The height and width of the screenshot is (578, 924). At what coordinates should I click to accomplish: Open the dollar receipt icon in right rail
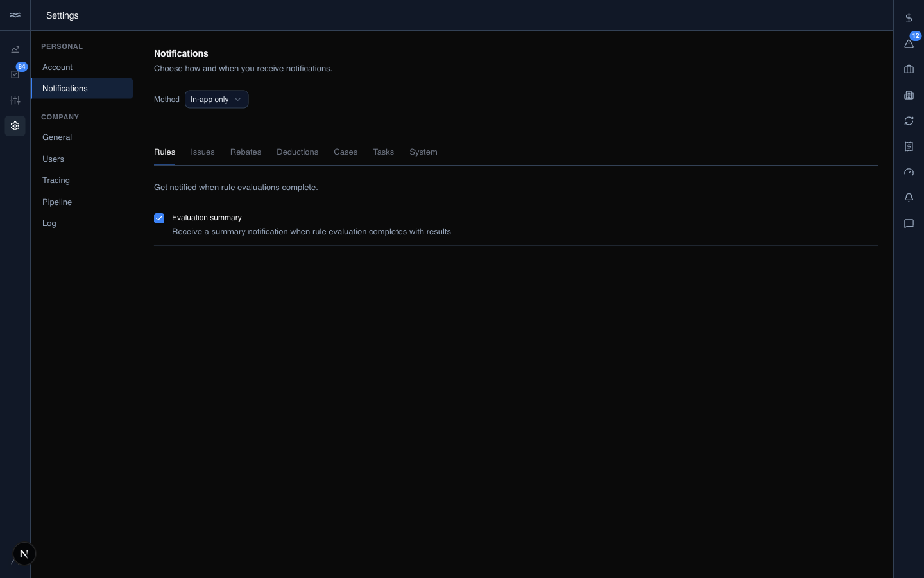point(909,146)
